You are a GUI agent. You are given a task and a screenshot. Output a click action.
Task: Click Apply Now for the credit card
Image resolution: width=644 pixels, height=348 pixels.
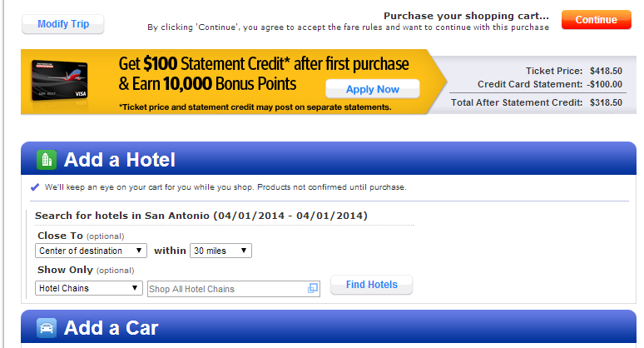(x=372, y=89)
